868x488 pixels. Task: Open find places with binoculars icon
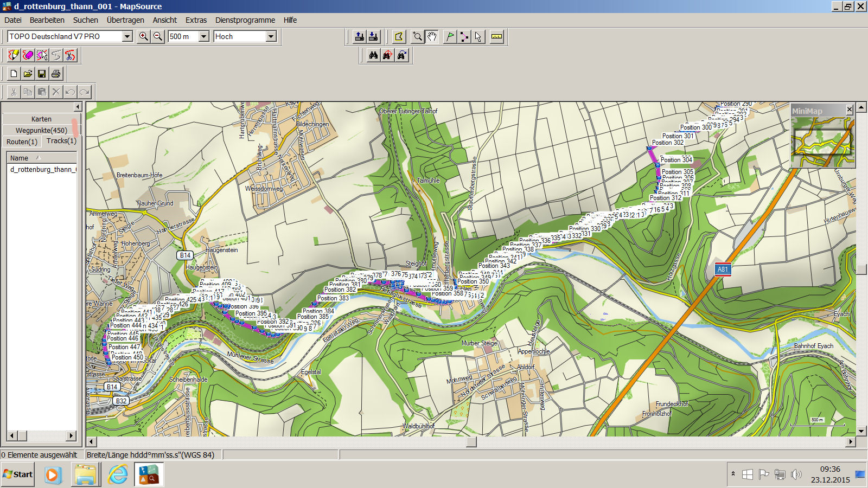pyautogui.click(x=373, y=55)
